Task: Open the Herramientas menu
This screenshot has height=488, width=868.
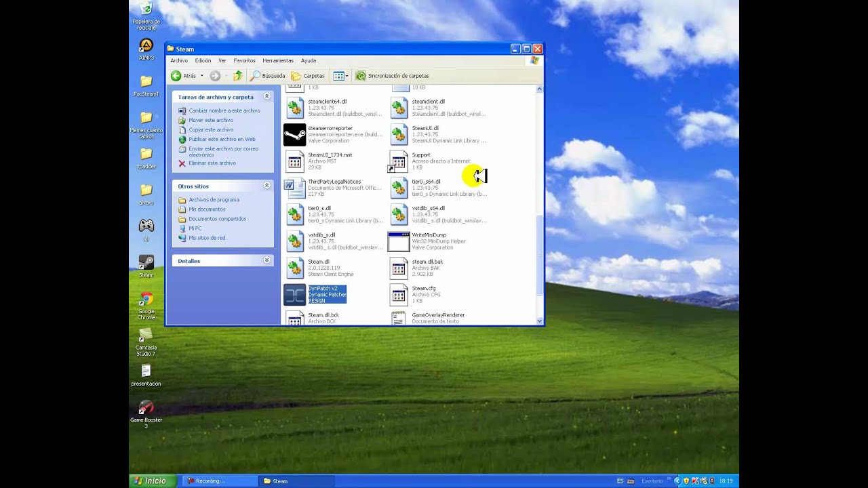Action: click(x=278, y=60)
